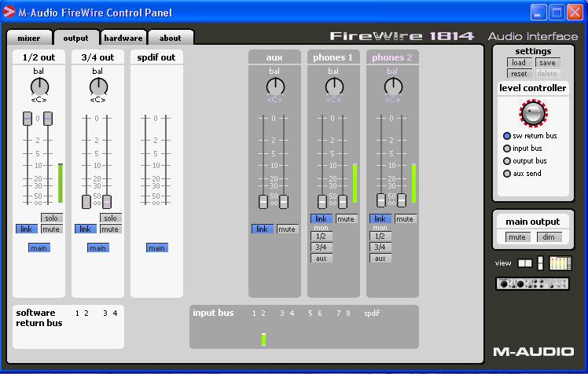
Task: Minimize the Control Panel window
Action: (538, 13)
